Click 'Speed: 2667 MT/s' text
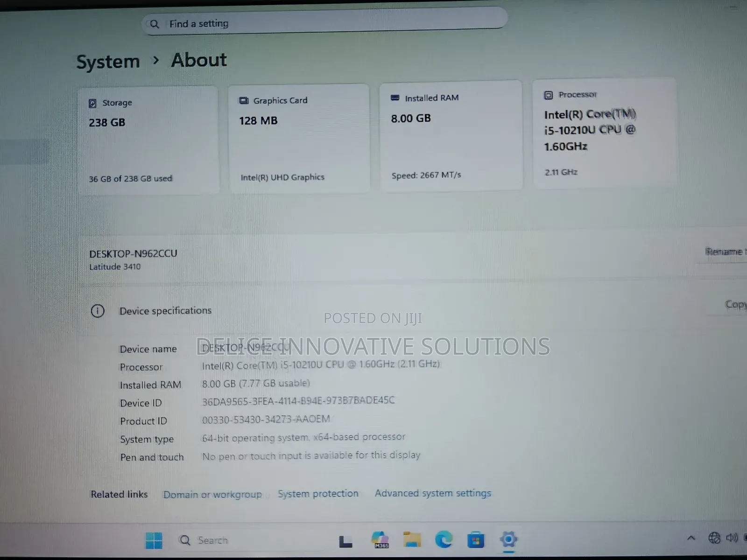 coord(426,175)
